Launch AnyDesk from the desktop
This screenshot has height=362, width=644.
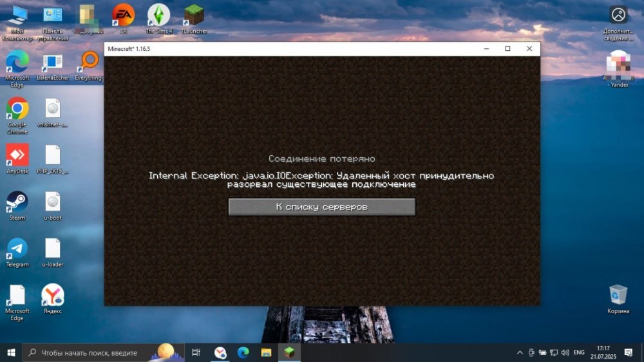(17, 159)
